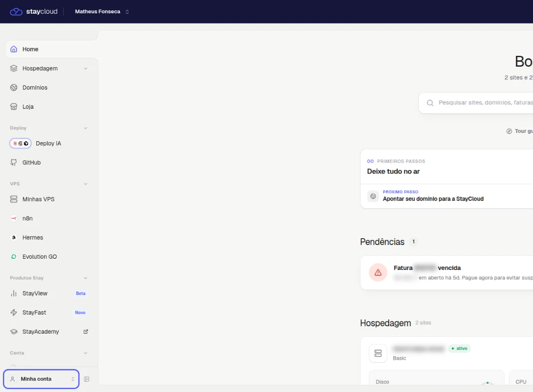The height and width of the screenshot is (392, 533).
Task: Open the Domínios globe icon
Action: click(x=14, y=87)
